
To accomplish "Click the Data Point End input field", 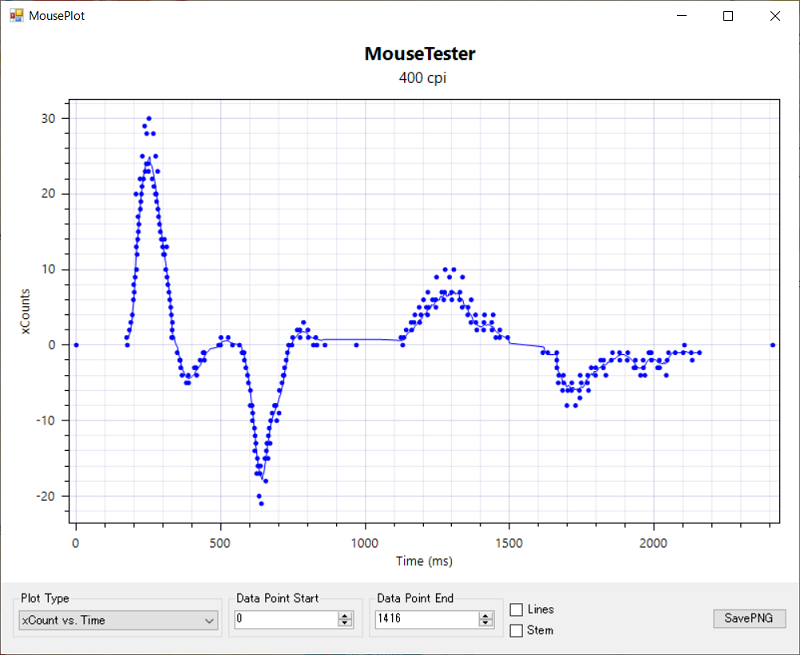I will click(x=427, y=619).
